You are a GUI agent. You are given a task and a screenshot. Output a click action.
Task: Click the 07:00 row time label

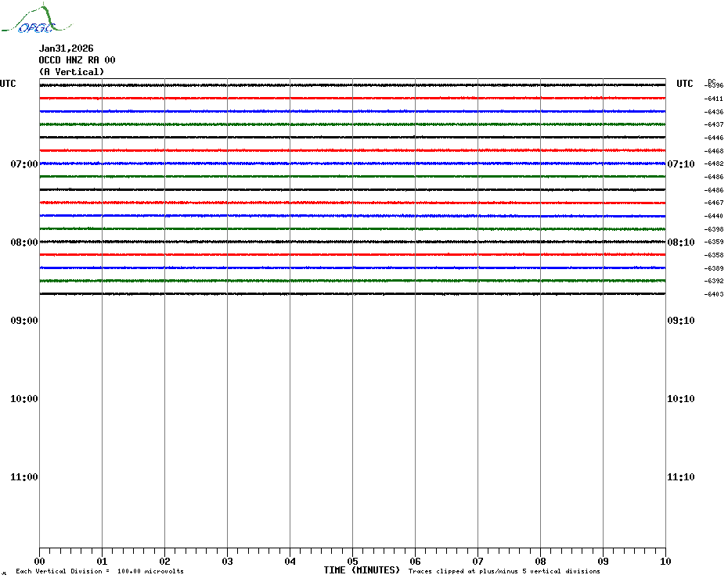pos(24,163)
